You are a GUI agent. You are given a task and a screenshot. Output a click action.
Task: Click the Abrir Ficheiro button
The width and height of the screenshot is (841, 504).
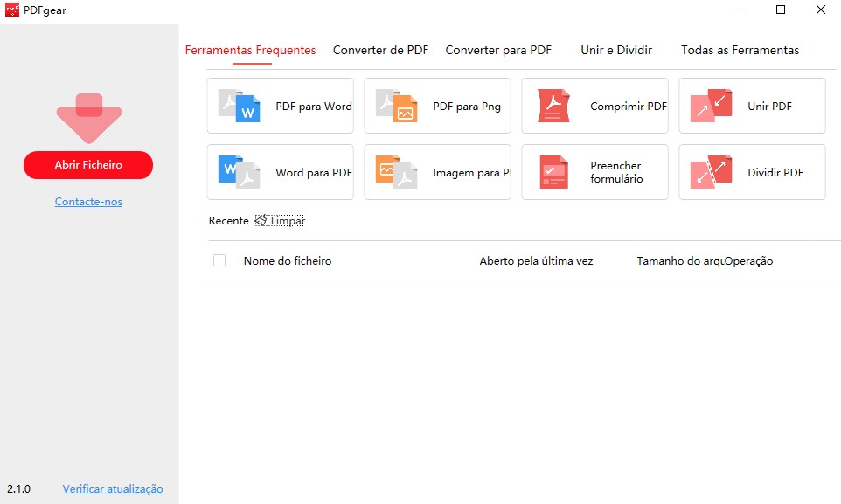tap(87, 164)
